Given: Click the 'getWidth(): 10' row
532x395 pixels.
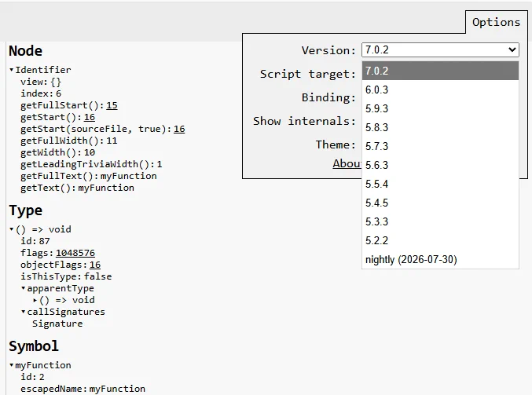Looking at the screenshot, I should [57, 152].
